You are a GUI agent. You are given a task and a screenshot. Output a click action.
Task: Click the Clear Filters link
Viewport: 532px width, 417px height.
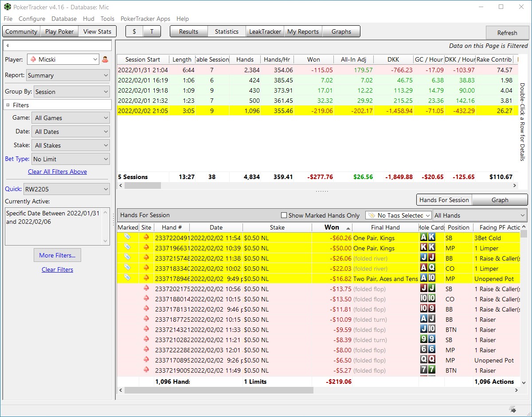pos(57,269)
